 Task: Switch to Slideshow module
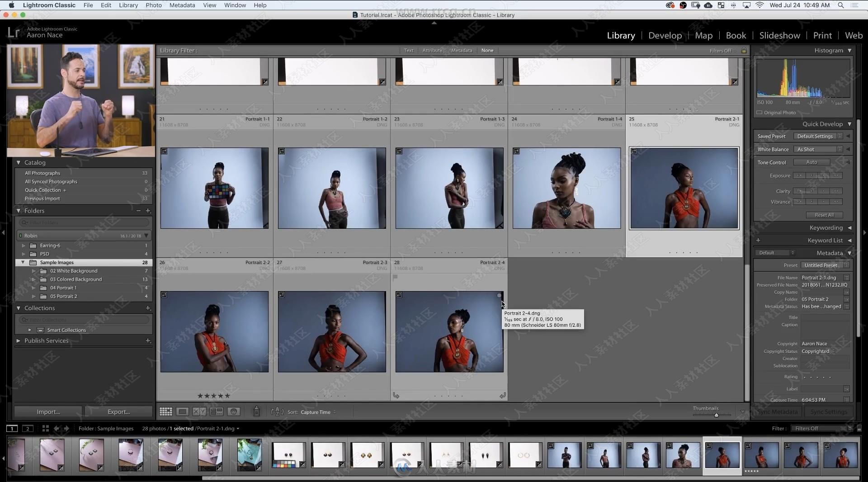(x=779, y=35)
